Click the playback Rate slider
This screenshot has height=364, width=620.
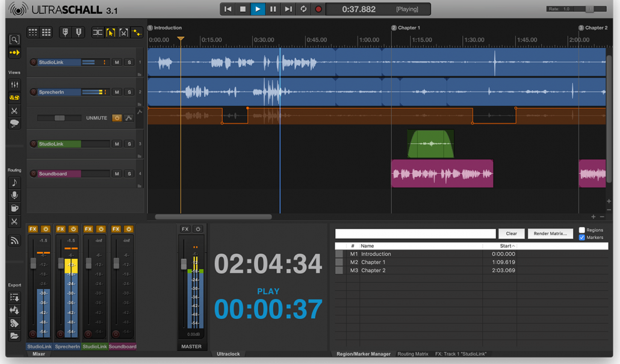coord(589,9)
